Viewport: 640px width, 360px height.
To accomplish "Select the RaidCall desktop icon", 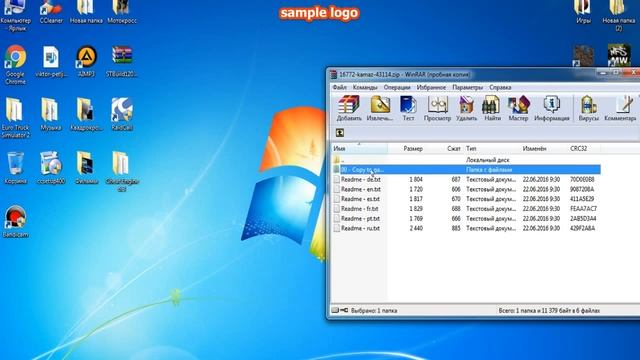I will tap(122, 114).
